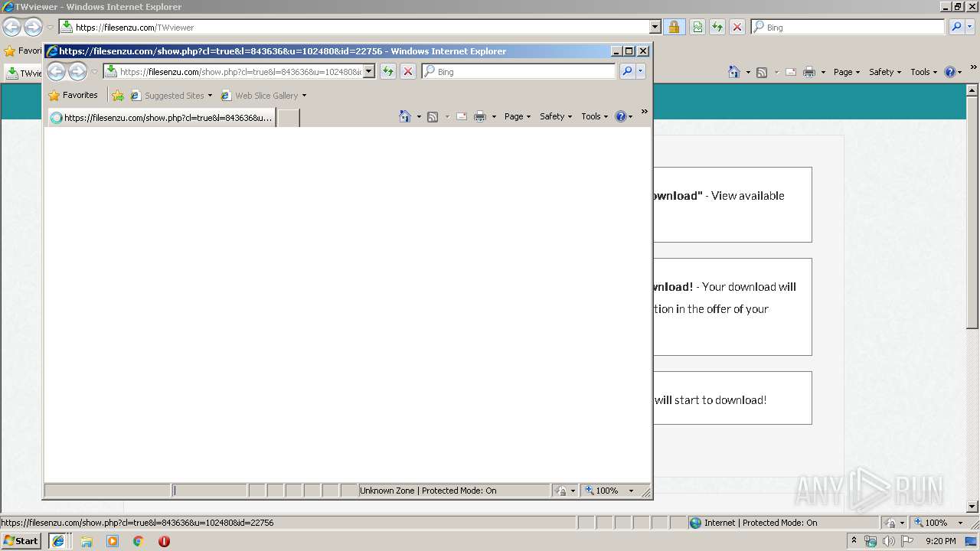
Task: Click Feeds icon in main window command bar
Action: (762, 72)
